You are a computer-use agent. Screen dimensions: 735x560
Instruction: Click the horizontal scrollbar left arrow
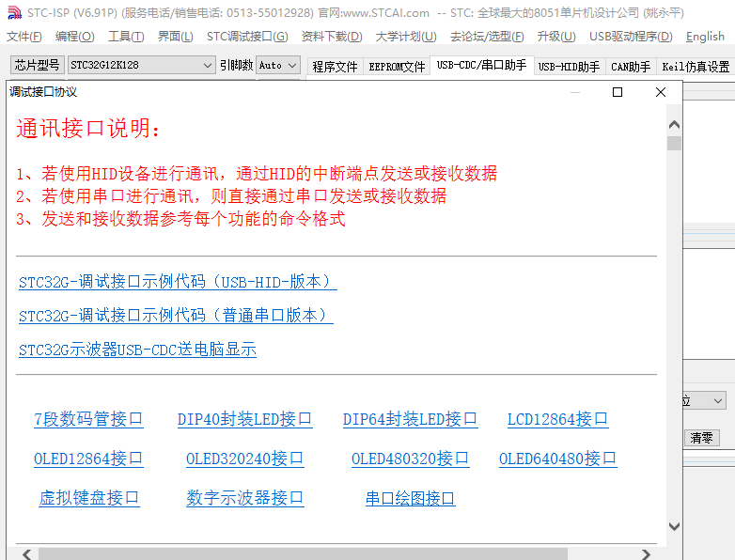(27, 554)
